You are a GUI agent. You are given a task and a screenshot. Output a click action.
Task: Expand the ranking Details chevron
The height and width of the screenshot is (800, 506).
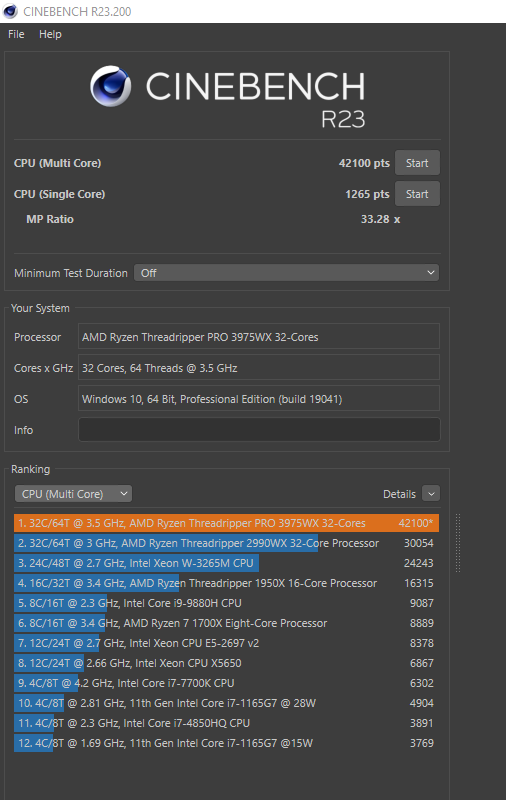(x=431, y=494)
